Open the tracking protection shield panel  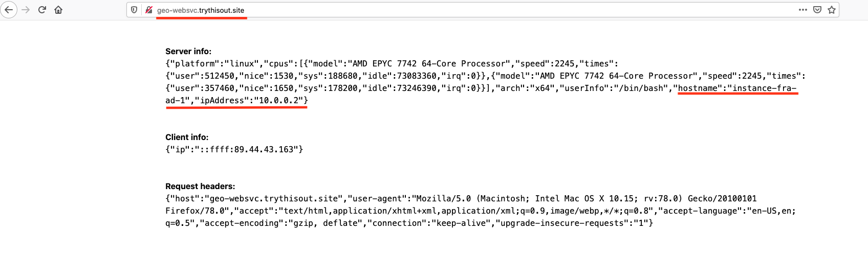134,10
